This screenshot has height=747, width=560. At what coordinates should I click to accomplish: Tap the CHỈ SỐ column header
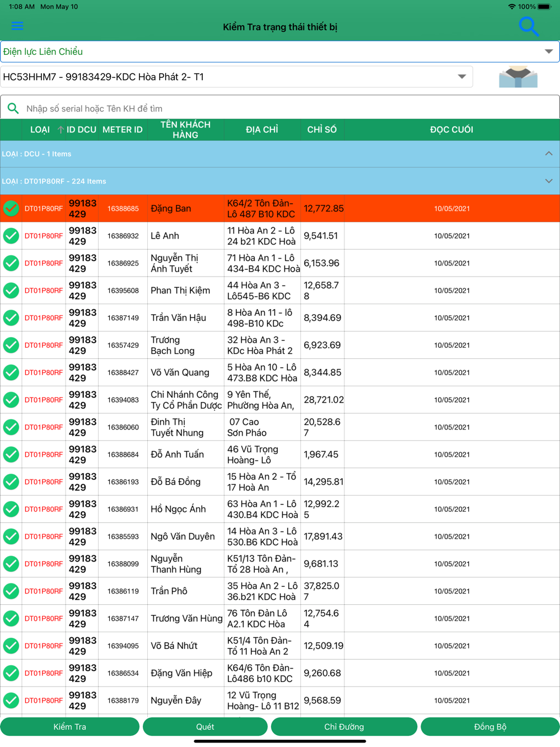pyautogui.click(x=322, y=129)
